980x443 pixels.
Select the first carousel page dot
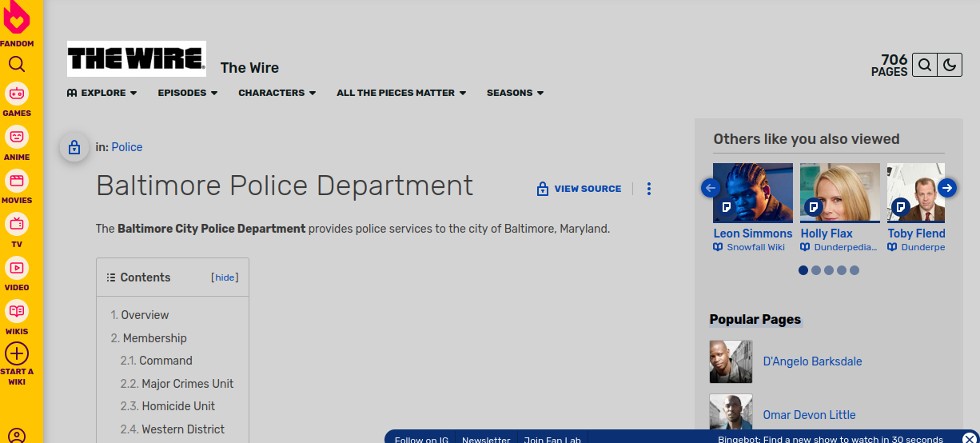tap(803, 270)
